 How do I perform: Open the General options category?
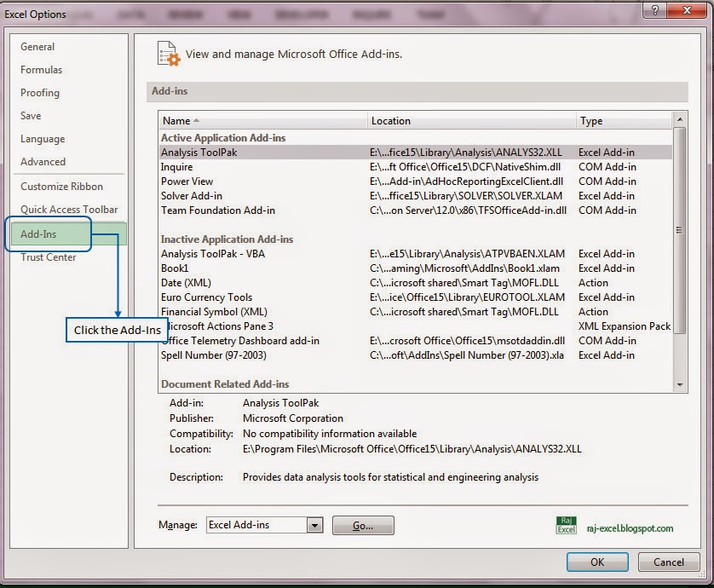coord(37,47)
